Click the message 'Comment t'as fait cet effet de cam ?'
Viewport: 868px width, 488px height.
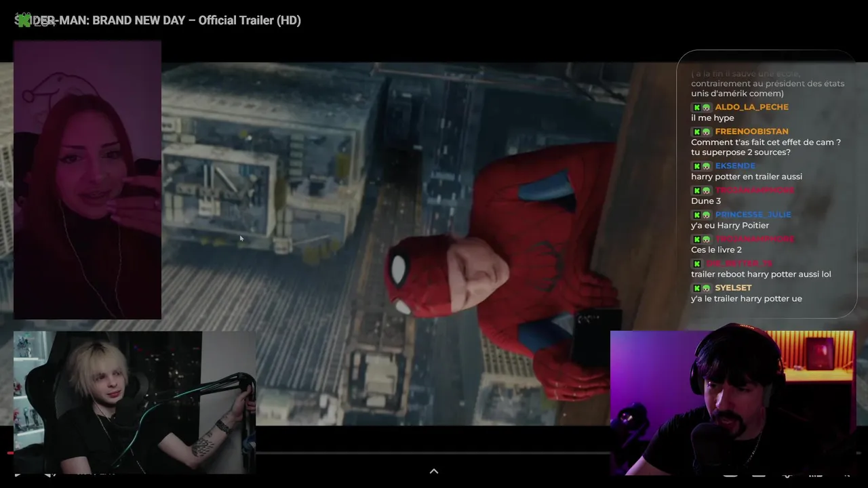(766, 142)
